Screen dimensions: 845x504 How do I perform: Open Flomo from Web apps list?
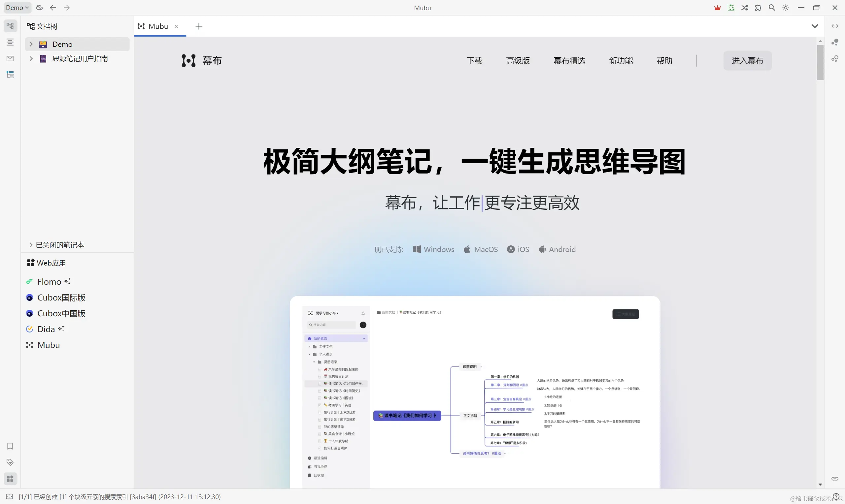pyautogui.click(x=49, y=282)
